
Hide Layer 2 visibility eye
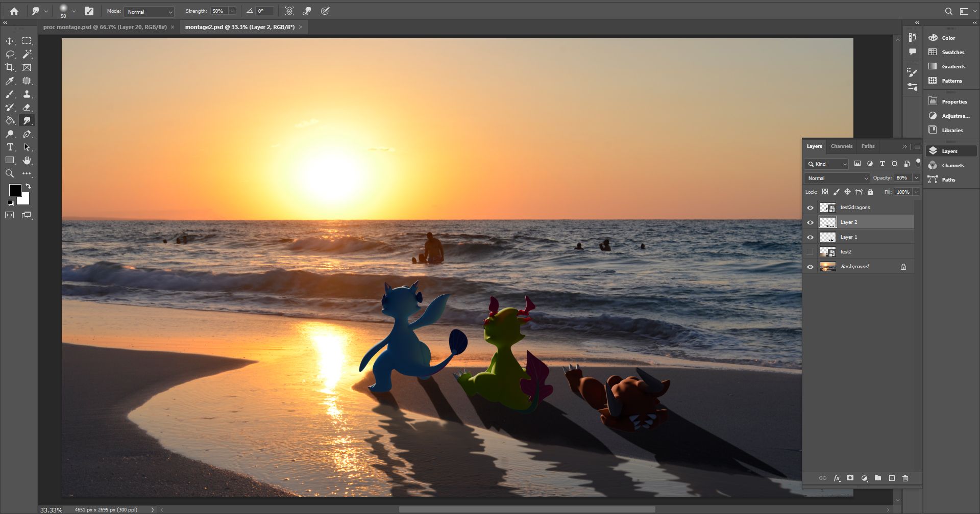[810, 222]
